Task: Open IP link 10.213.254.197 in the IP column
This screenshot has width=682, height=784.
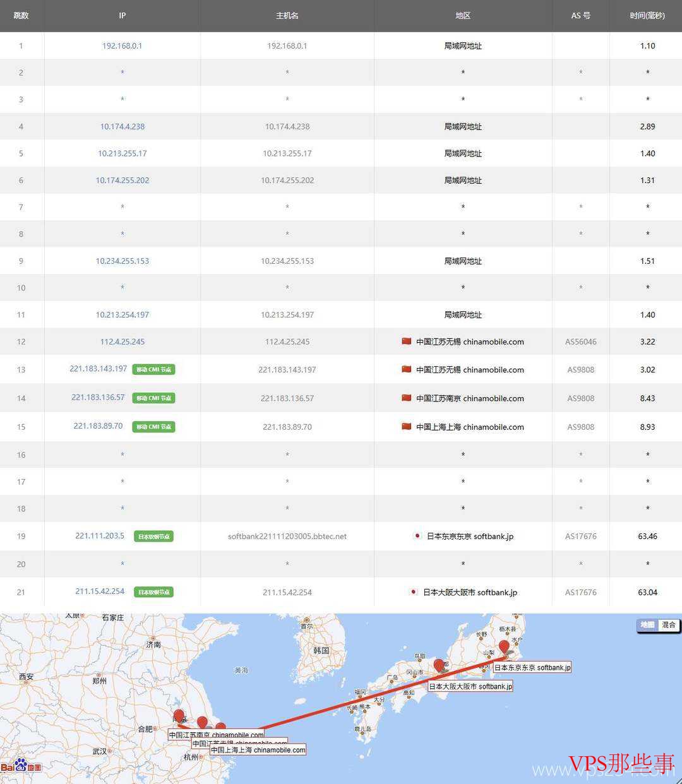Action: (123, 314)
